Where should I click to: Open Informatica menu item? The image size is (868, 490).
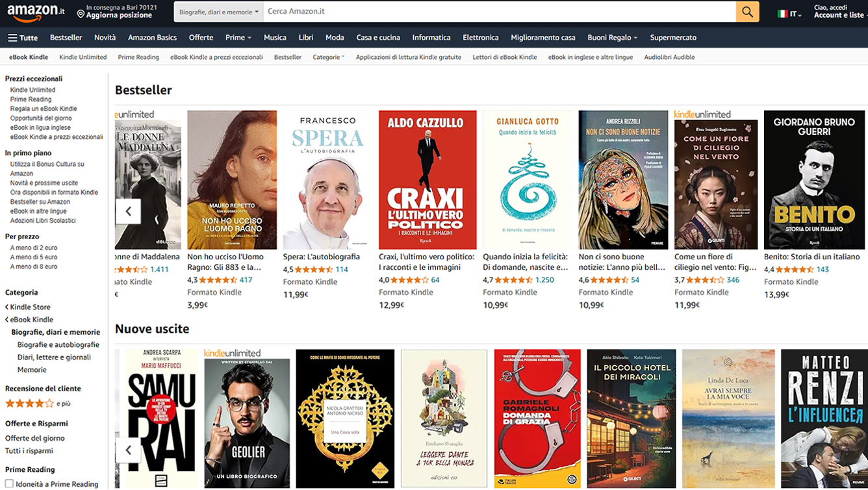(x=431, y=38)
